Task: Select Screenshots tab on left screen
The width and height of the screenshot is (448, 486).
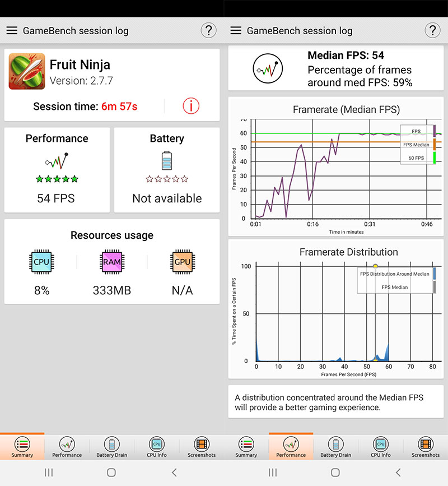Action: 202,446
